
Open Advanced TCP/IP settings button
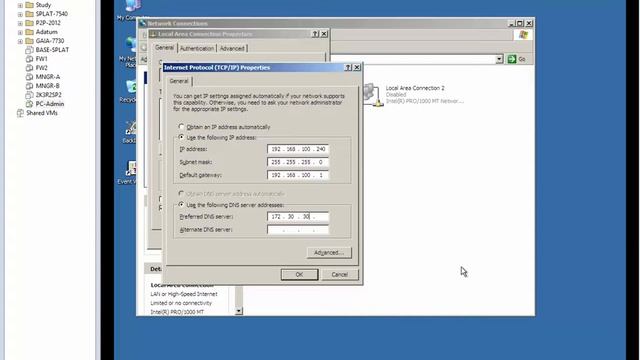click(x=329, y=253)
